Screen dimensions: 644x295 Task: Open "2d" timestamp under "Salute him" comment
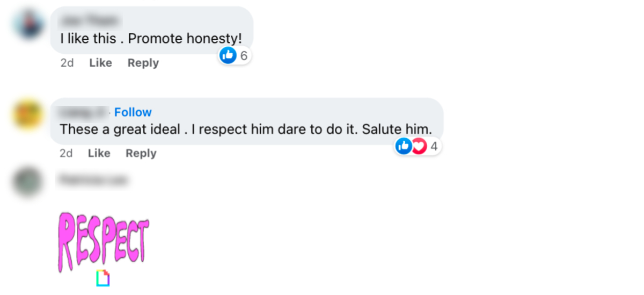point(66,153)
